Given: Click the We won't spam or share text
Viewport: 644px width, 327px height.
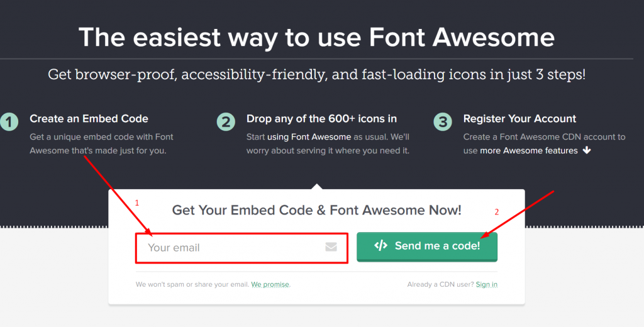Looking at the screenshot, I should click(x=192, y=284).
